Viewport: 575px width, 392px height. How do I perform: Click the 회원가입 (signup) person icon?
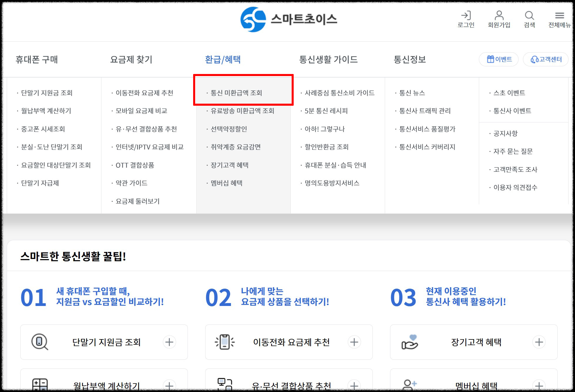coord(499,15)
